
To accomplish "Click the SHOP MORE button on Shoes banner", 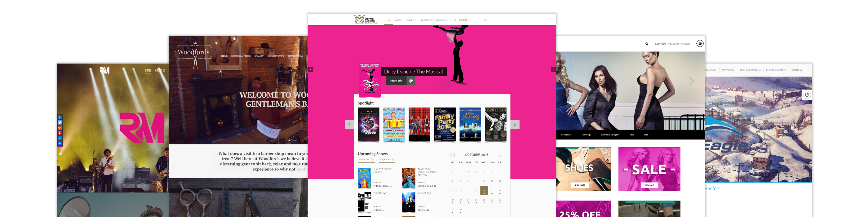I will click(x=580, y=185).
